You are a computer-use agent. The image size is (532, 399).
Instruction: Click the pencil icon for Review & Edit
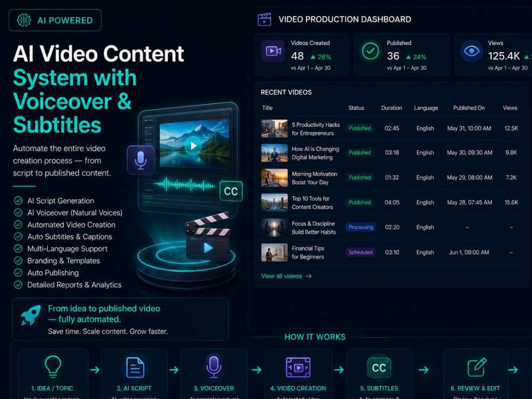click(477, 368)
